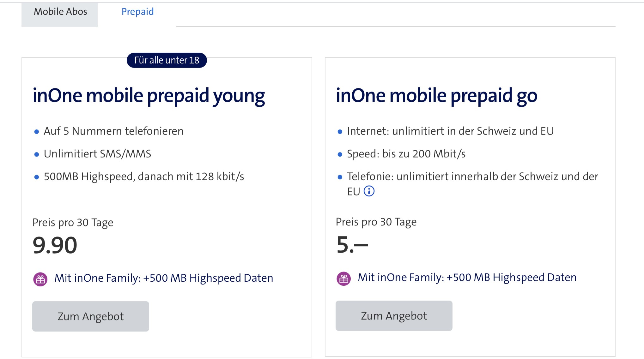The image size is (644, 359).
Task: Select the inOne mobile prepaid go heading
Action: (x=436, y=96)
